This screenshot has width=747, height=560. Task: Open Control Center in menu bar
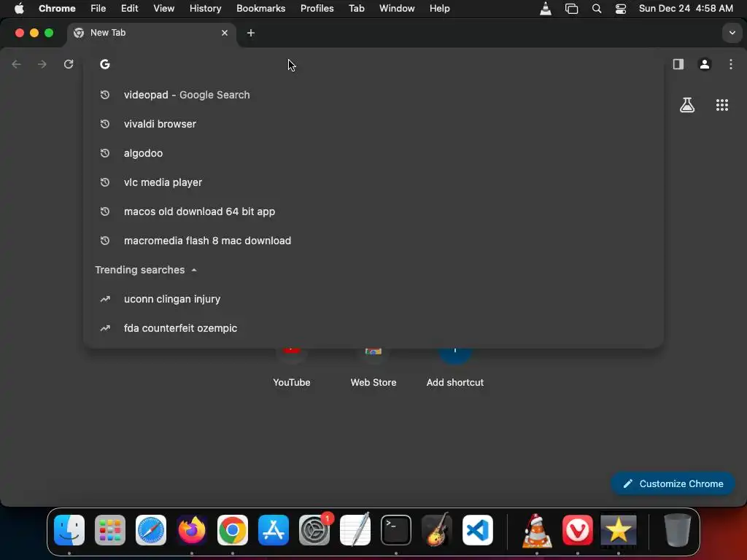[x=621, y=8]
